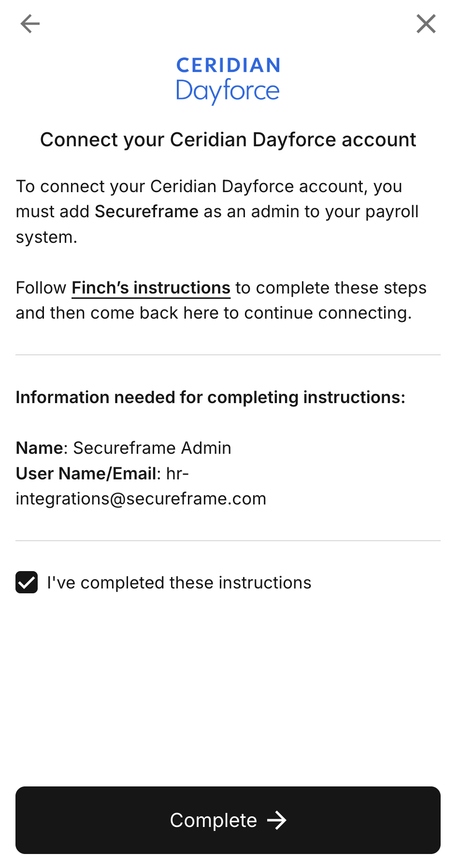This screenshot has height=868, width=459.
Task: Click the Complete button
Action: (228, 820)
